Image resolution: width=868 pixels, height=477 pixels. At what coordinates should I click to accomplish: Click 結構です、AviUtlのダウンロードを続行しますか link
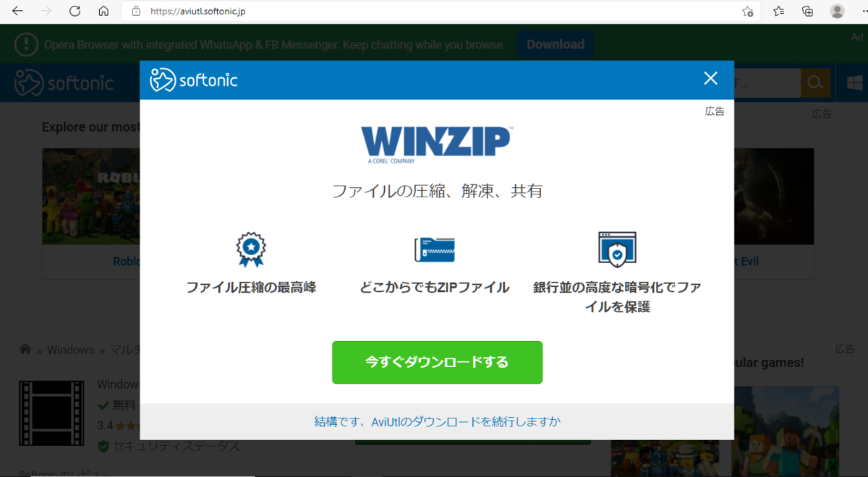coord(437,421)
